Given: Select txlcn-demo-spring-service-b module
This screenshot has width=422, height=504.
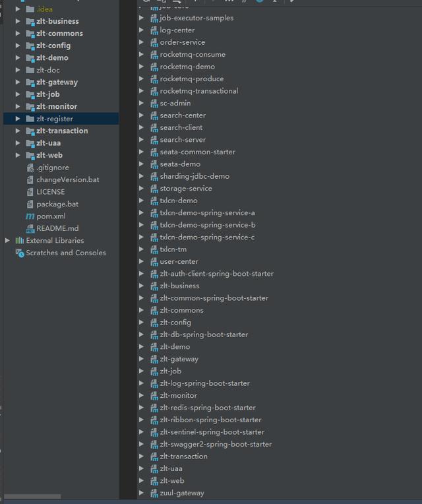Looking at the screenshot, I should pyautogui.click(x=208, y=225).
